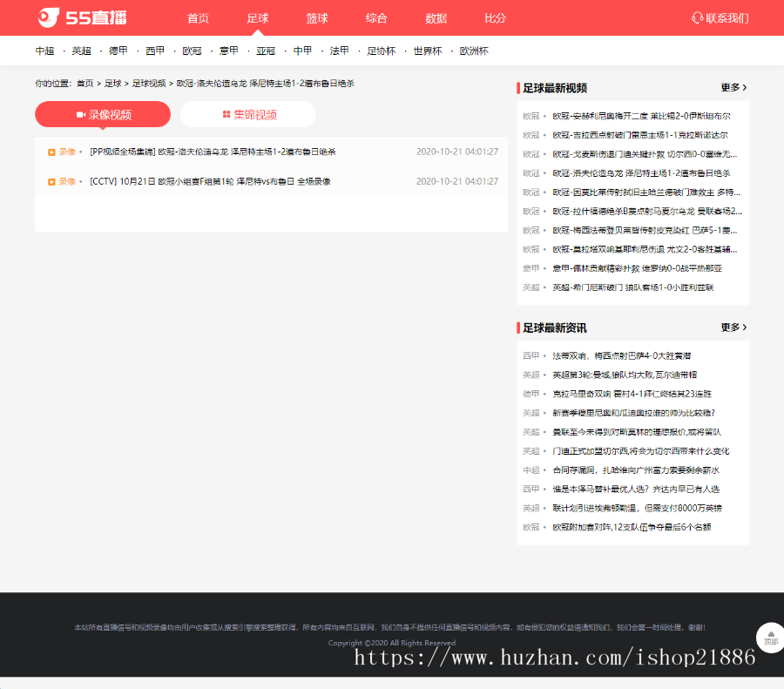Open the 综合 nav item
Viewport: 784px width, 689px height.
point(376,18)
